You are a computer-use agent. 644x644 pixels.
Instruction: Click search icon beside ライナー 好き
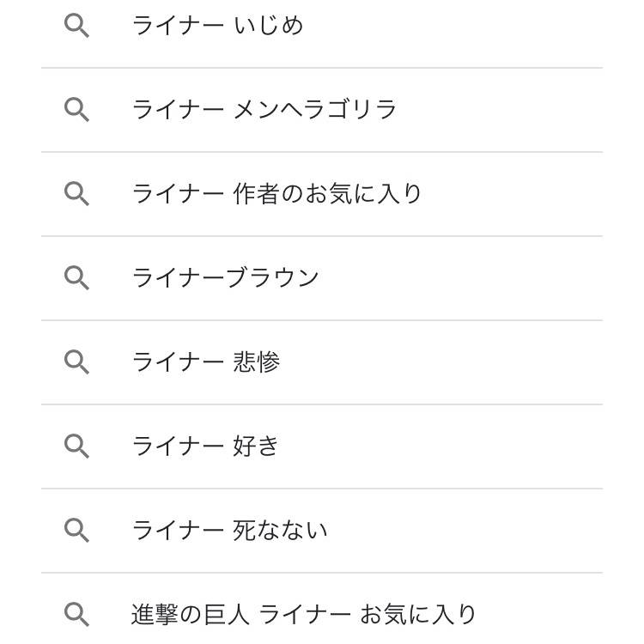pyautogui.click(x=76, y=447)
